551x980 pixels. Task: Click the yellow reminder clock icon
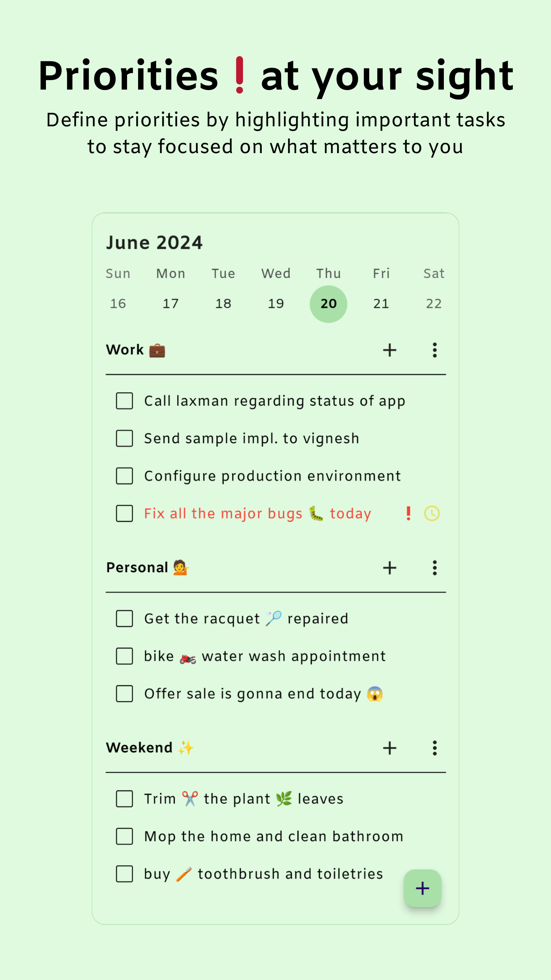click(x=432, y=513)
